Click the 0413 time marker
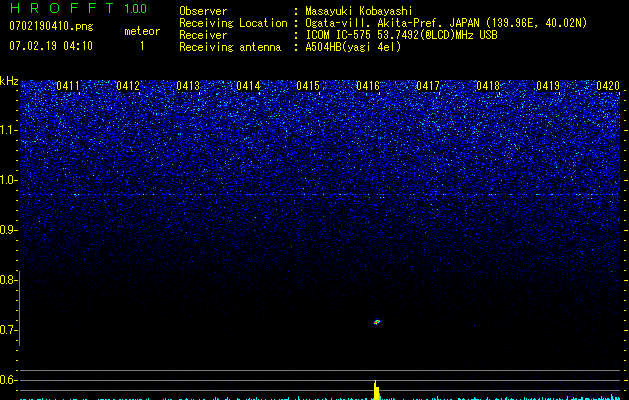The height and width of the screenshot is (400, 629). pos(188,86)
